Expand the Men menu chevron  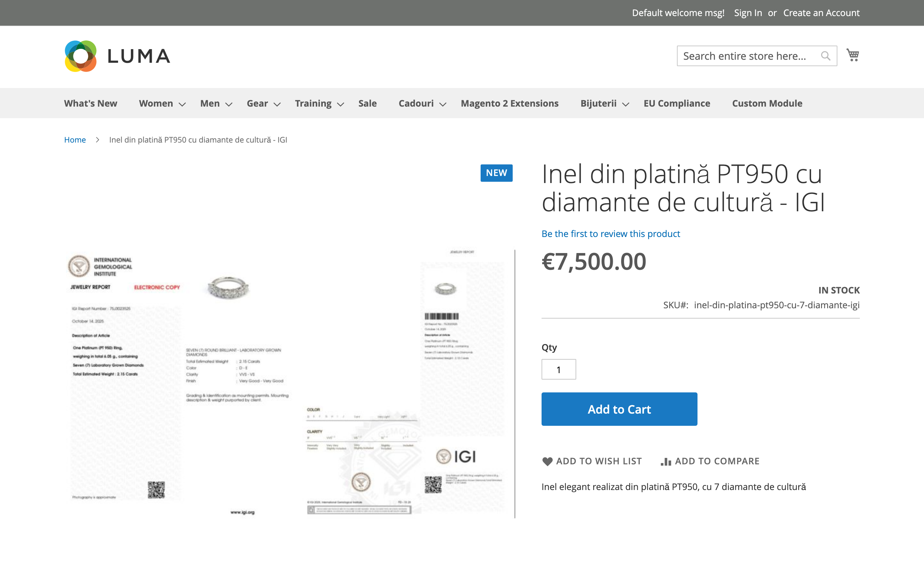229,104
